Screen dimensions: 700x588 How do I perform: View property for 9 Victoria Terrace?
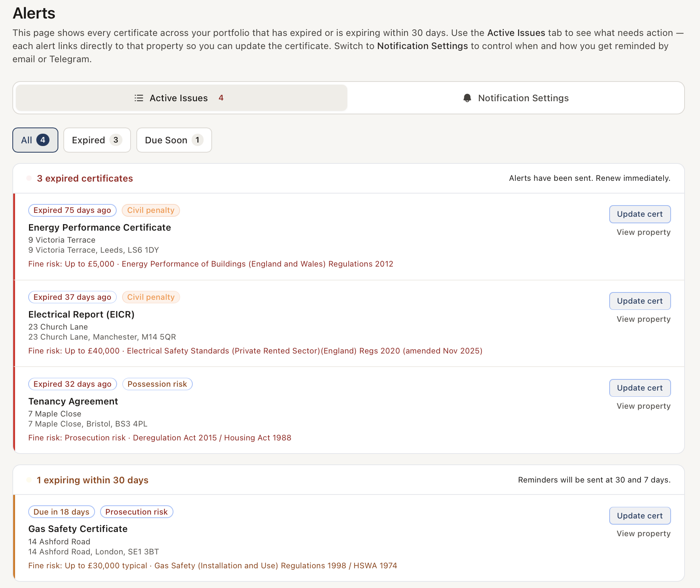643,232
